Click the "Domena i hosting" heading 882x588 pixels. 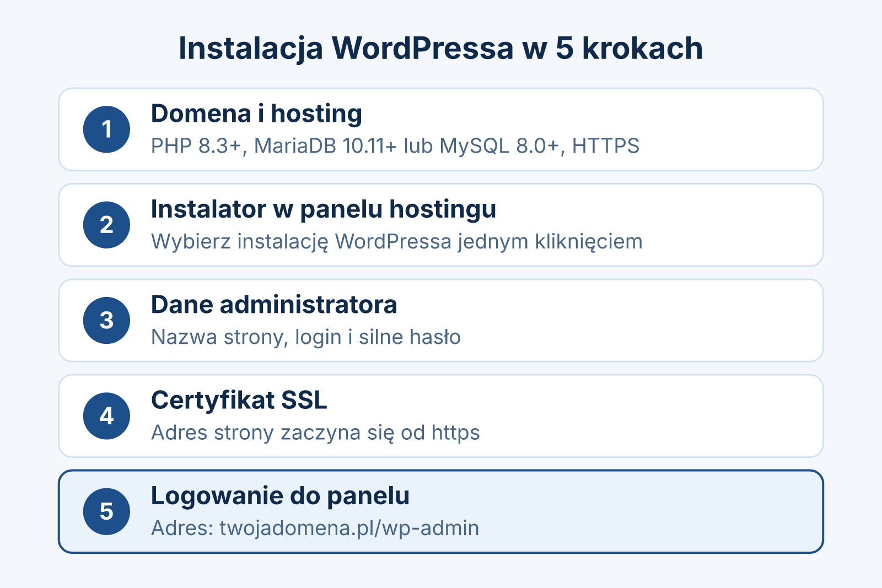[x=256, y=114]
